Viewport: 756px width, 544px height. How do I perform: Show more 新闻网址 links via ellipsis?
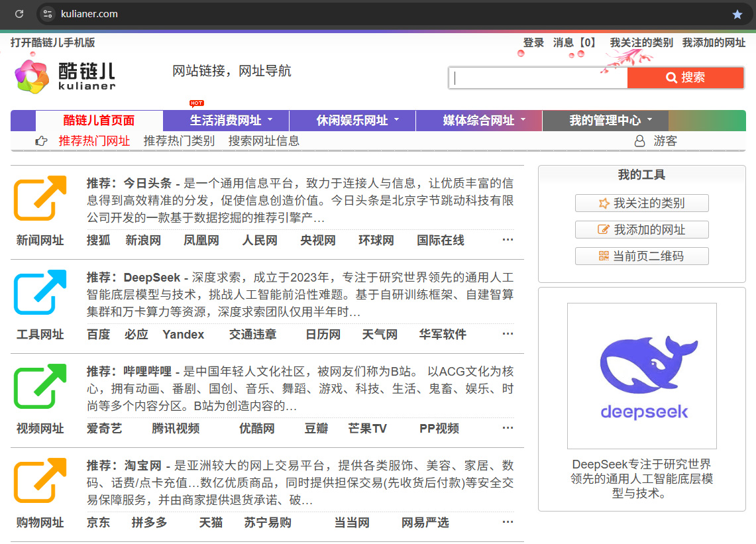click(508, 240)
